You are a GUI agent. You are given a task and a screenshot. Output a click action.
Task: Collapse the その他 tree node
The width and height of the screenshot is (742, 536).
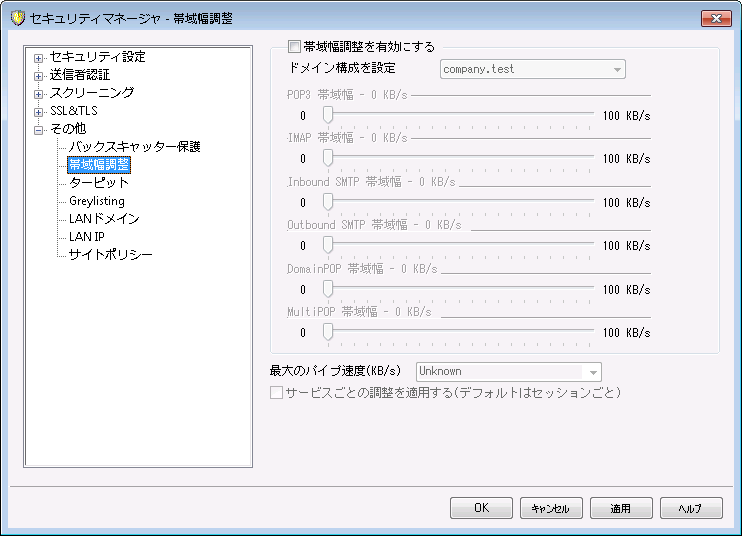(39, 129)
